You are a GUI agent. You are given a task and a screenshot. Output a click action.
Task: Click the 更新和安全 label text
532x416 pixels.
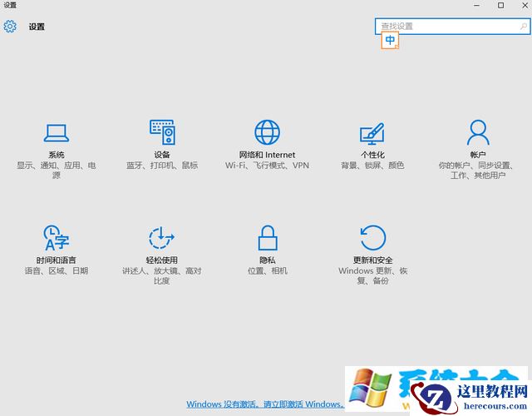[x=373, y=260]
